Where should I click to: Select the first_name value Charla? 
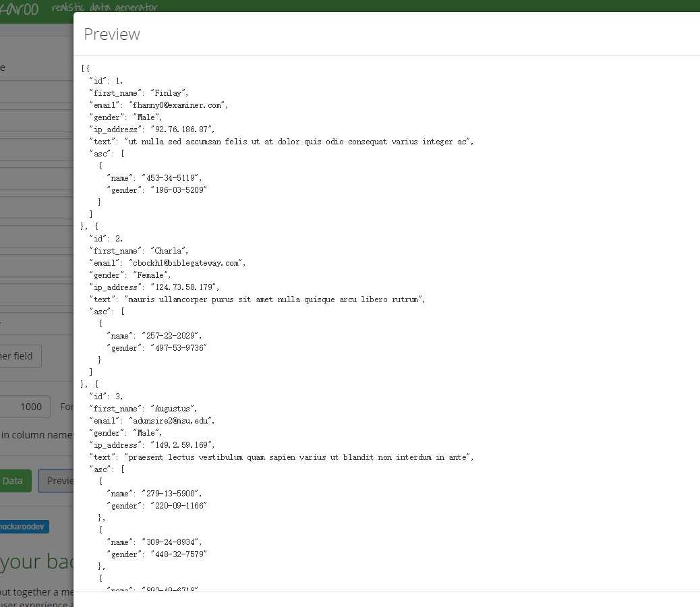pos(169,251)
